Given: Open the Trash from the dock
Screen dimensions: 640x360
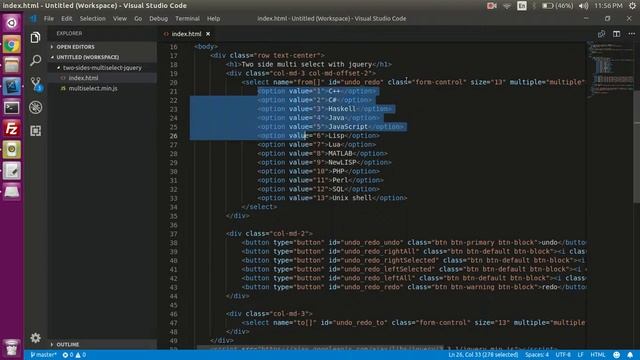Looking at the screenshot, I should (11, 347).
